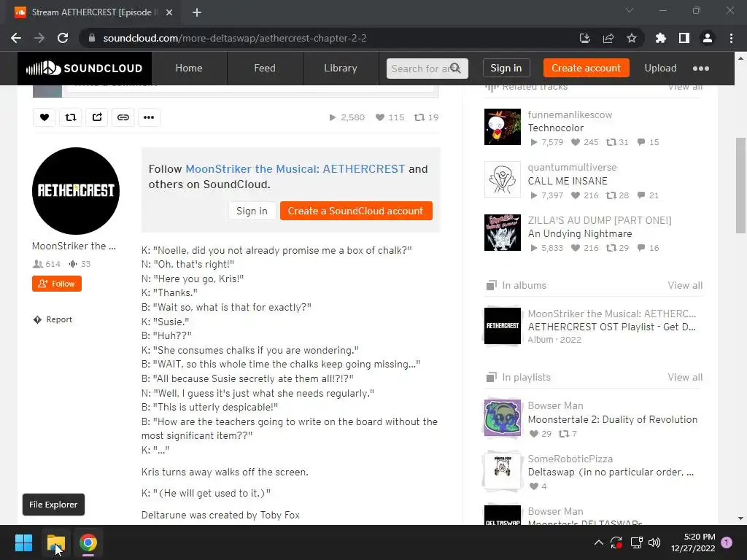Open a new browser tab
Image resolution: width=747 pixels, height=560 pixels.
click(197, 12)
